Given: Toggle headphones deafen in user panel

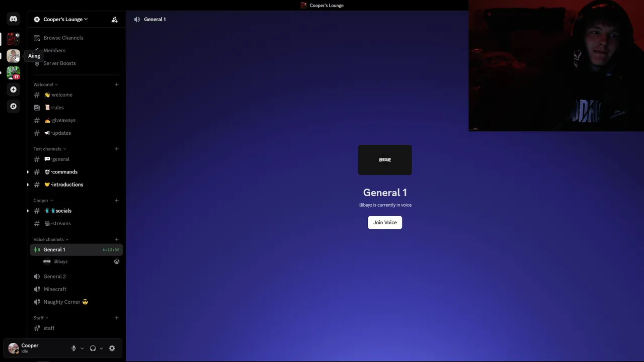Looking at the screenshot, I should click(93, 348).
